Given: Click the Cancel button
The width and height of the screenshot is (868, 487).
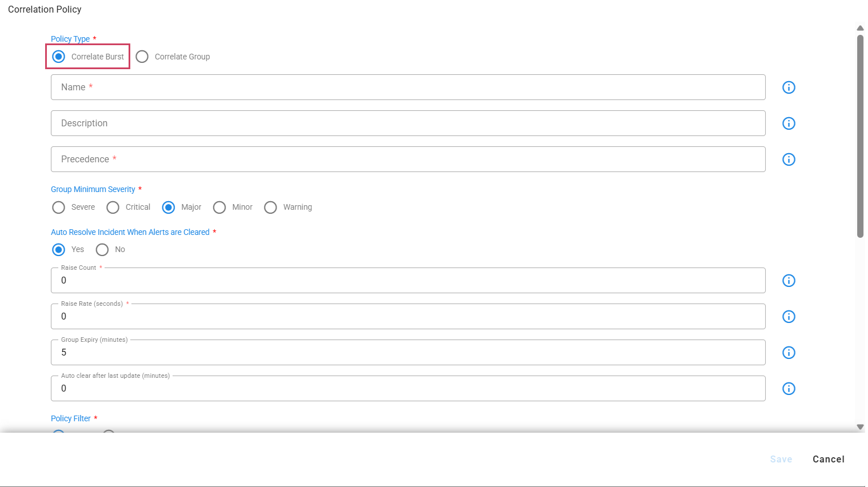Looking at the screenshot, I should tap(828, 459).
